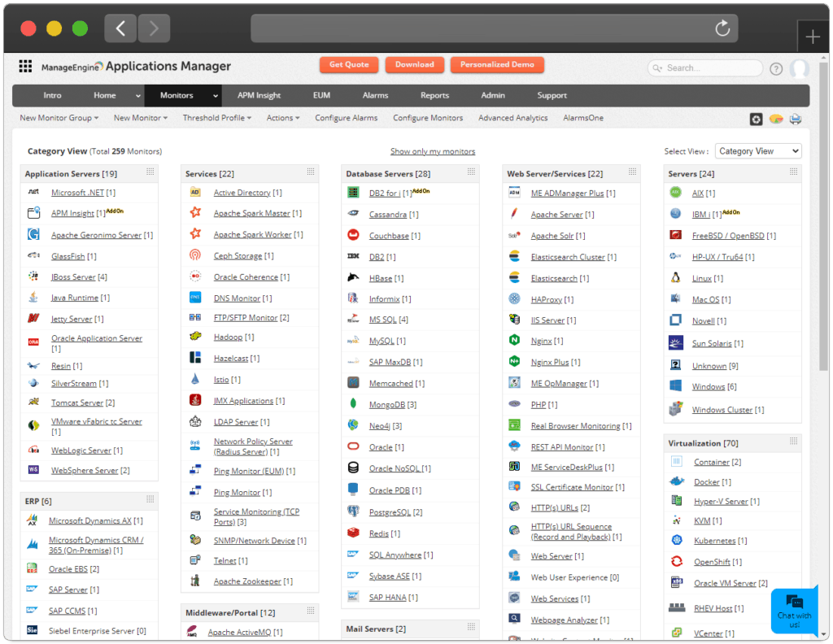Click the Show only my monitors link

432,151
